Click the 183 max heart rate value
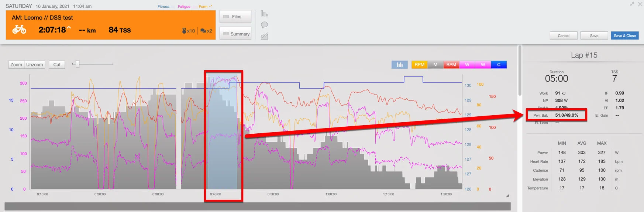This screenshot has height=212, width=644. (602, 161)
